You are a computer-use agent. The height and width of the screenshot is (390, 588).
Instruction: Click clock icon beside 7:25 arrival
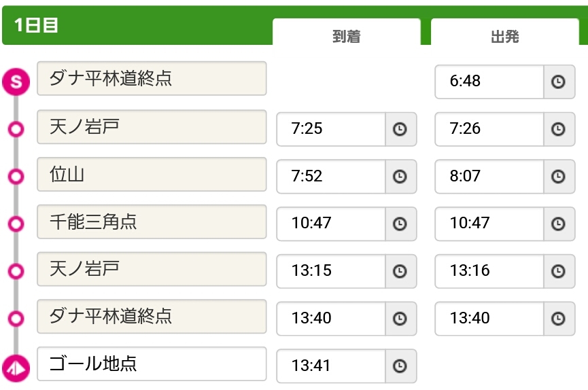pos(400,129)
